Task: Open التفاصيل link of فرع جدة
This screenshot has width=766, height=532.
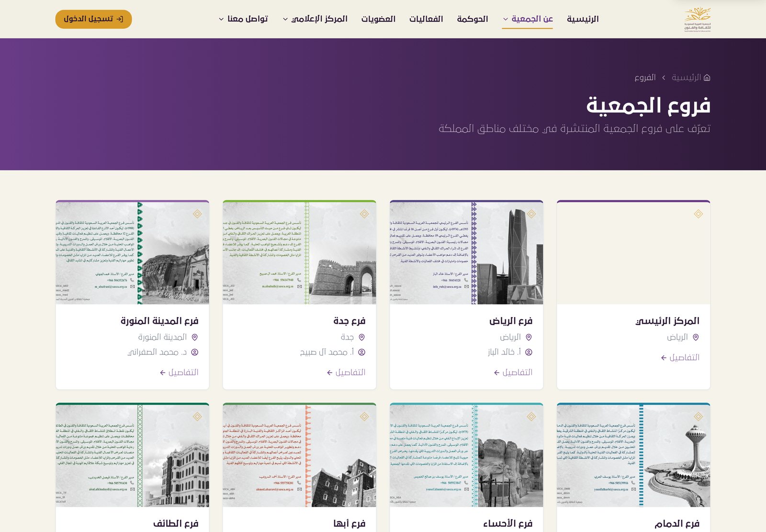Action: 346,373
